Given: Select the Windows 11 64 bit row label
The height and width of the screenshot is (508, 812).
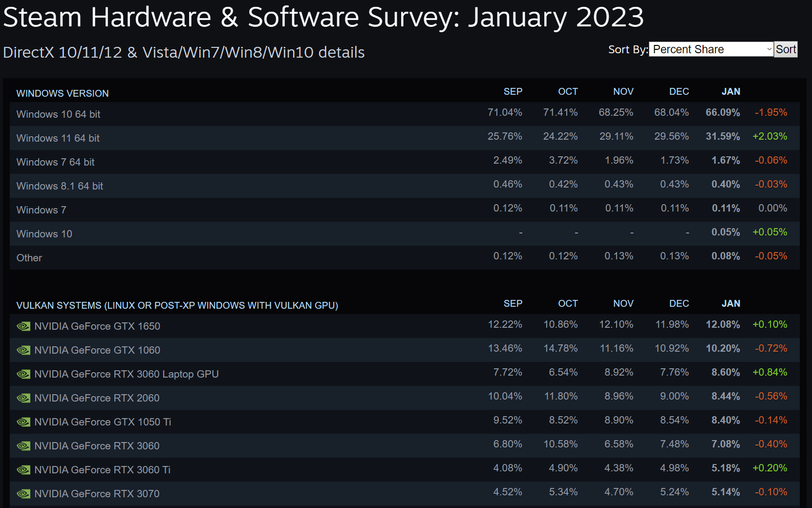Looking at the screenshot, I should point(58,138).
